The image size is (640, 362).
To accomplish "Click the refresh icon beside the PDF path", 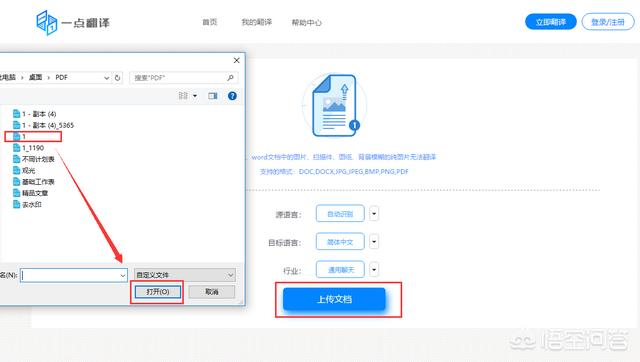I will tap(118, 78).
